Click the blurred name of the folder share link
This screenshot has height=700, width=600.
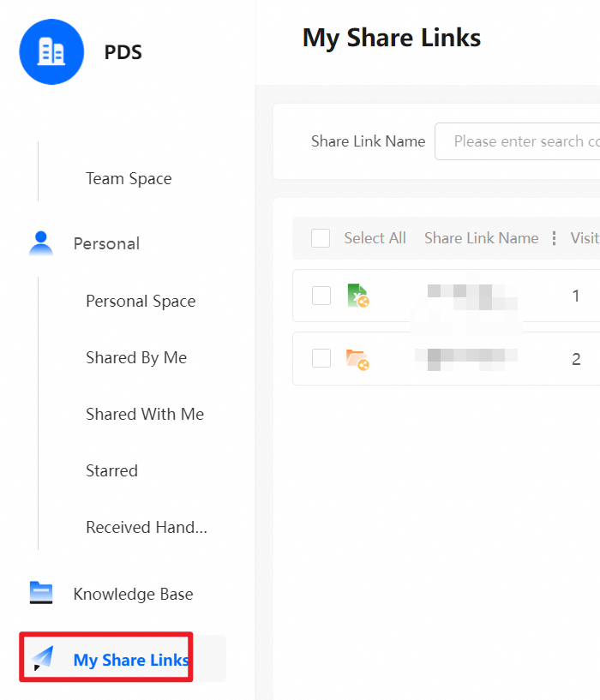[466, 360]
